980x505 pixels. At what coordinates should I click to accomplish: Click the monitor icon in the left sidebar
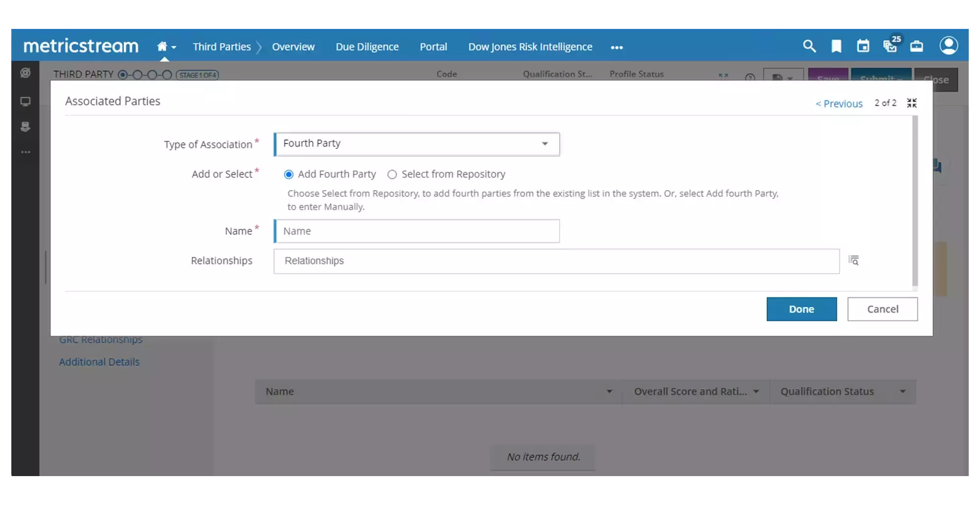click(x=25, y=101)
